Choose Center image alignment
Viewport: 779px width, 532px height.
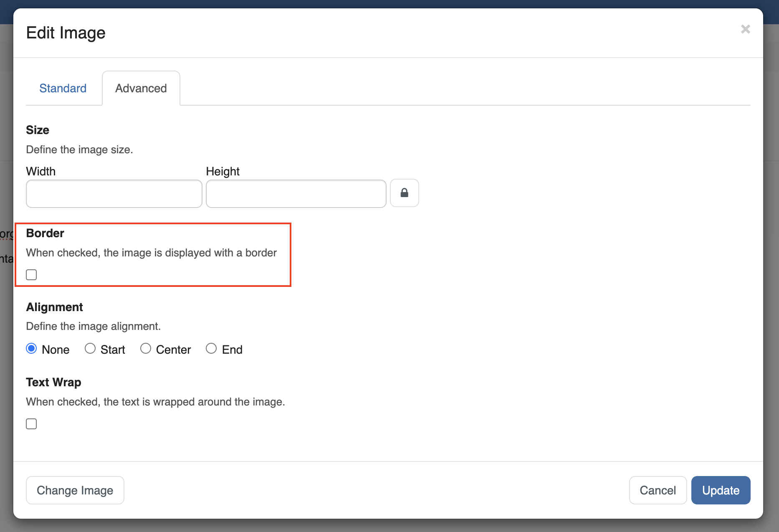pos(146,349)
